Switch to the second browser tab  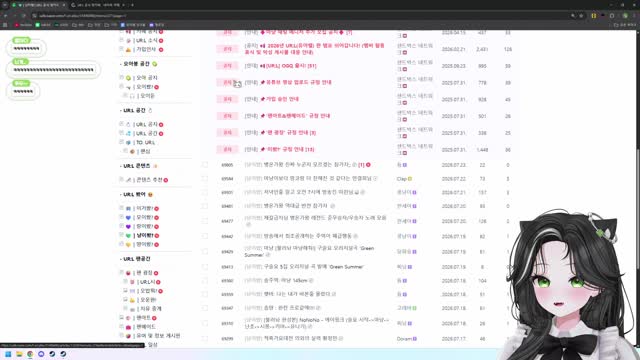(99, 5)
